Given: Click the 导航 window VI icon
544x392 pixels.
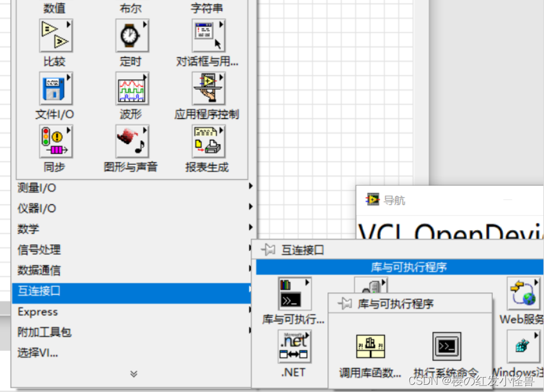Looking at the screenshot, I should [x=372, y=200].
